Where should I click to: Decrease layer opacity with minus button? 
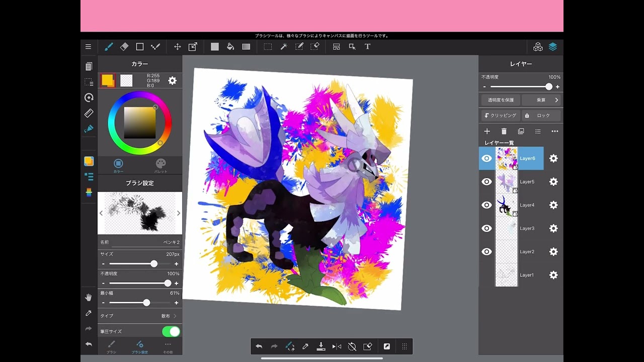pos(485,87)
